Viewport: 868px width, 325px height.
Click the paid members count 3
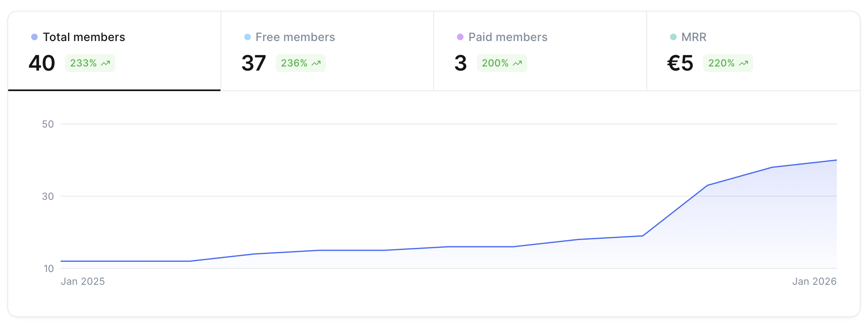point(461,63)
